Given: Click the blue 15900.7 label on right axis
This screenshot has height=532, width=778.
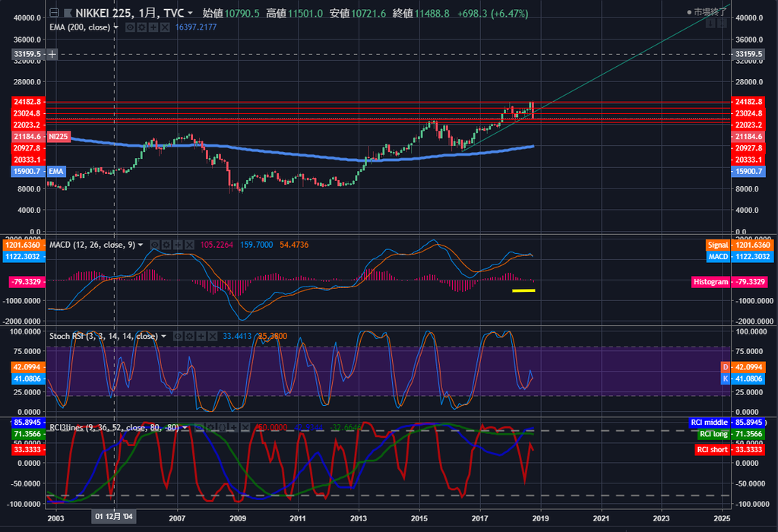Looking at the screenshot, I should [x=748, y=171].
